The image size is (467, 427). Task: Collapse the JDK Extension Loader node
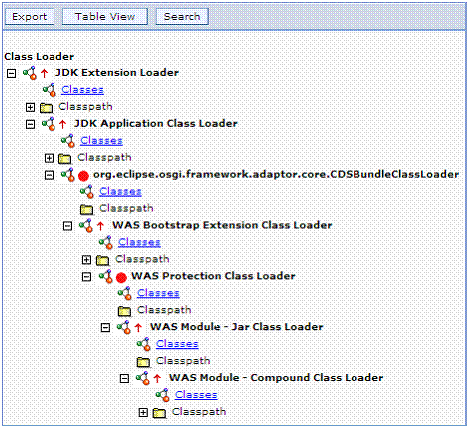(12, 73)
